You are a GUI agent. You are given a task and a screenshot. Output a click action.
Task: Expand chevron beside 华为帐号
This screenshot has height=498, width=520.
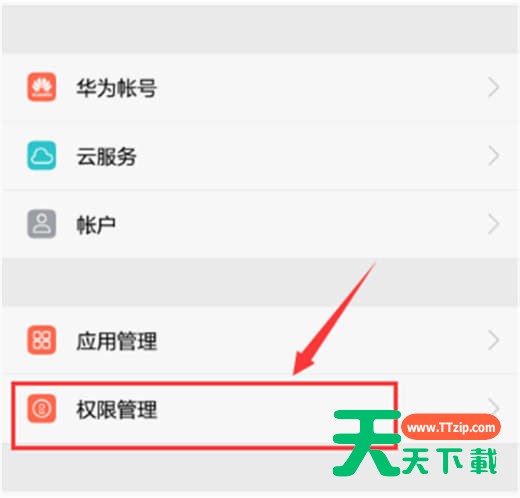click(494, 87)
